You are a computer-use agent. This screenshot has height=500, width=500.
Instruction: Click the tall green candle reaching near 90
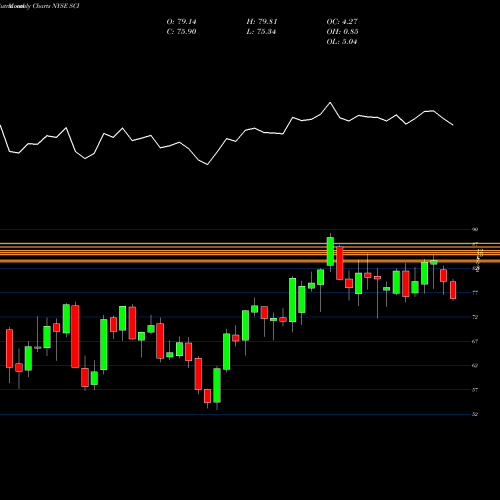[x=330, y=252]
